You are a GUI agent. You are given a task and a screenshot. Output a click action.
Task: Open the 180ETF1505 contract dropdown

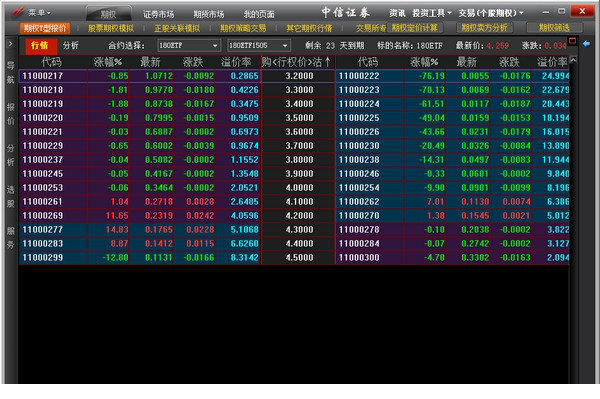coord(259,46)
